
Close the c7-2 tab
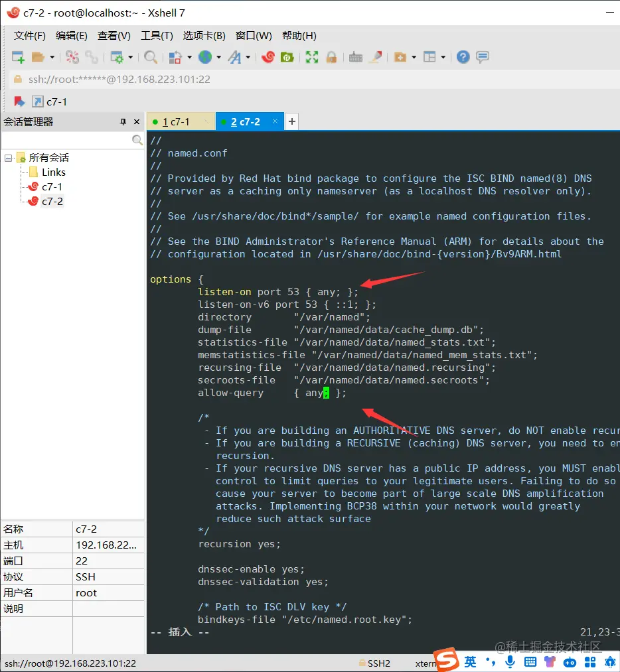pos(275,121)
